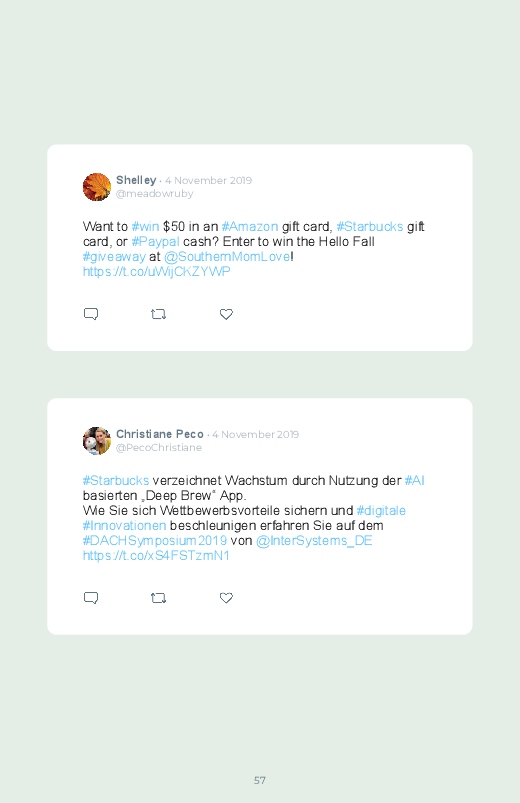Open the #Amazon hashtag link

pos(249,226)
